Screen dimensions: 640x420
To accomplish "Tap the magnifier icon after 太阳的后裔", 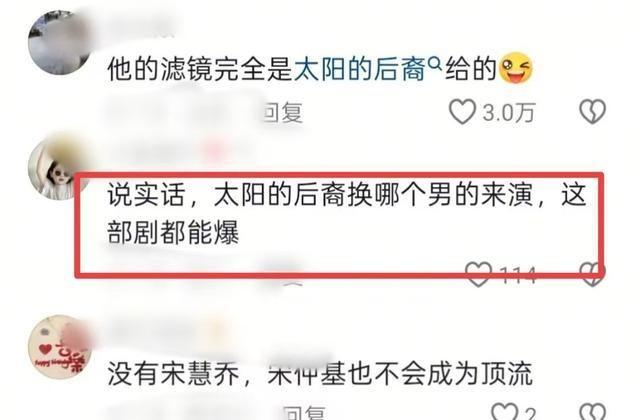I will tap(436, 63).
